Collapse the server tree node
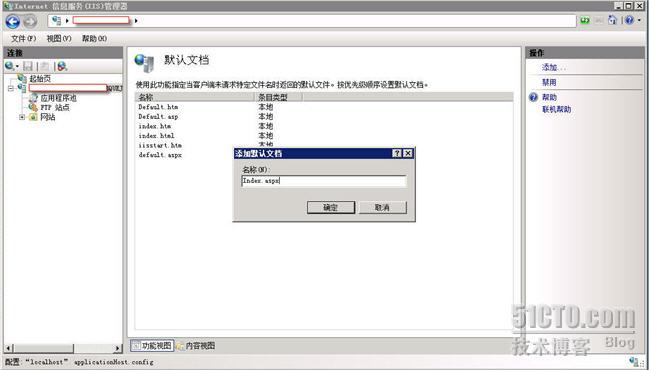The height and width of the screenshot is (370, 649). [x=11, y=88]
